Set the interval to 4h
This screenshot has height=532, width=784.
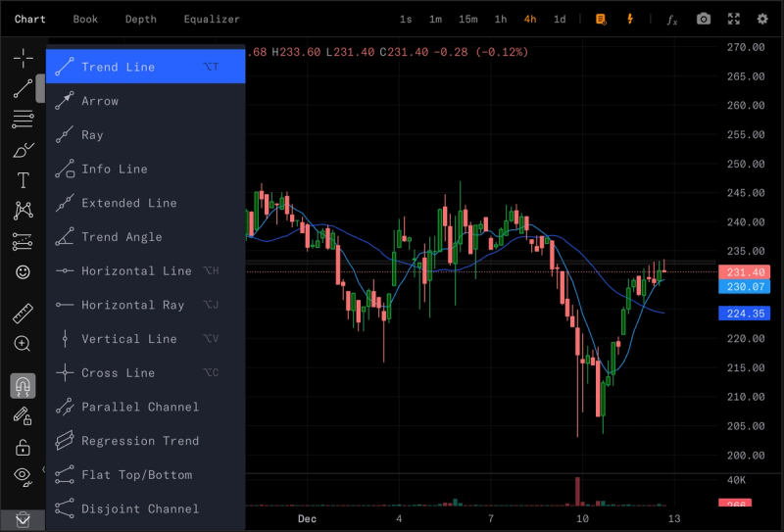tap(530, 19)
